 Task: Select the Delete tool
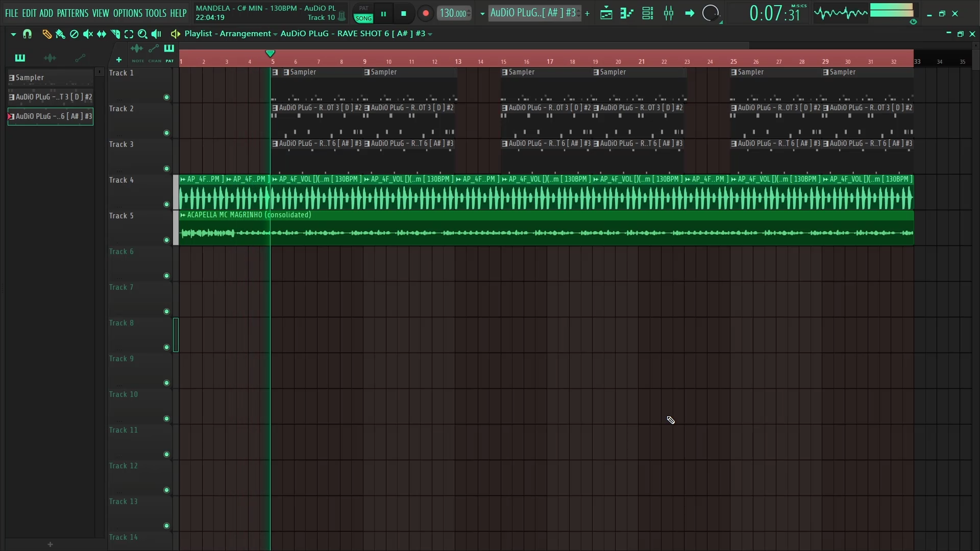click(x=74, y=34)
